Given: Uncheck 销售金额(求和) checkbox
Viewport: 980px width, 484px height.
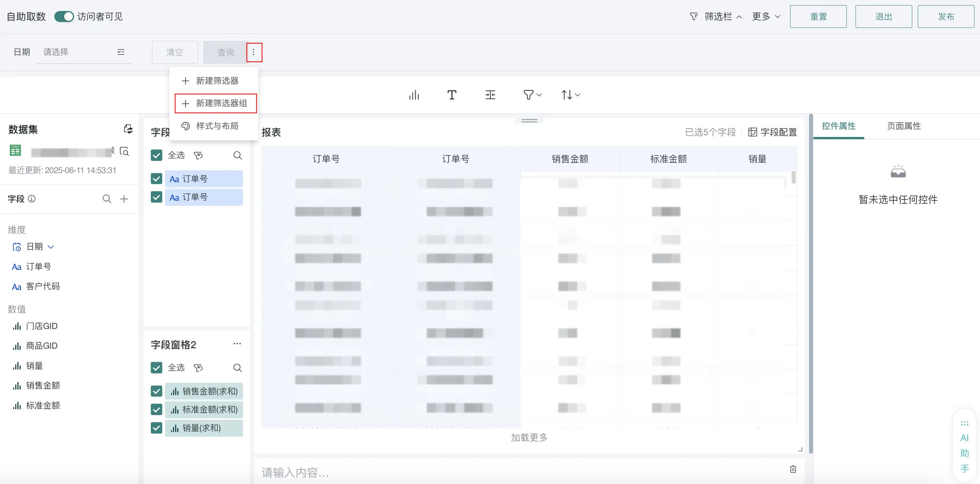Looking at the screenshot, I should pos(156,391).
